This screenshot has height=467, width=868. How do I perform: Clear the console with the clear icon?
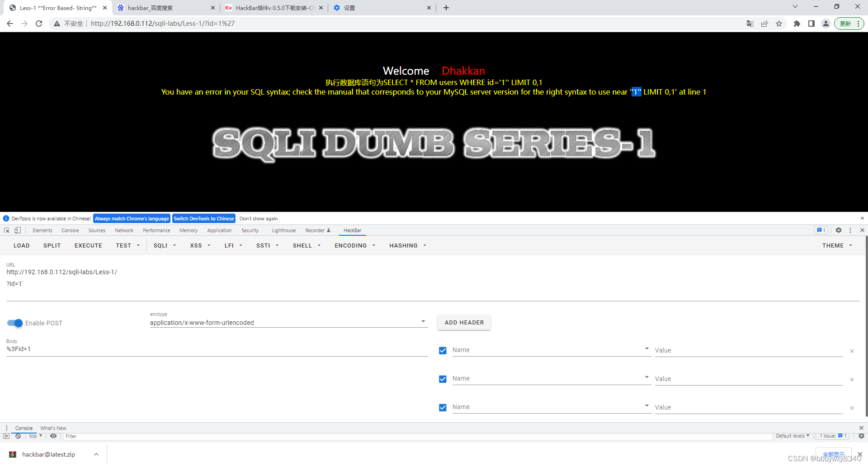coord(18,436)
